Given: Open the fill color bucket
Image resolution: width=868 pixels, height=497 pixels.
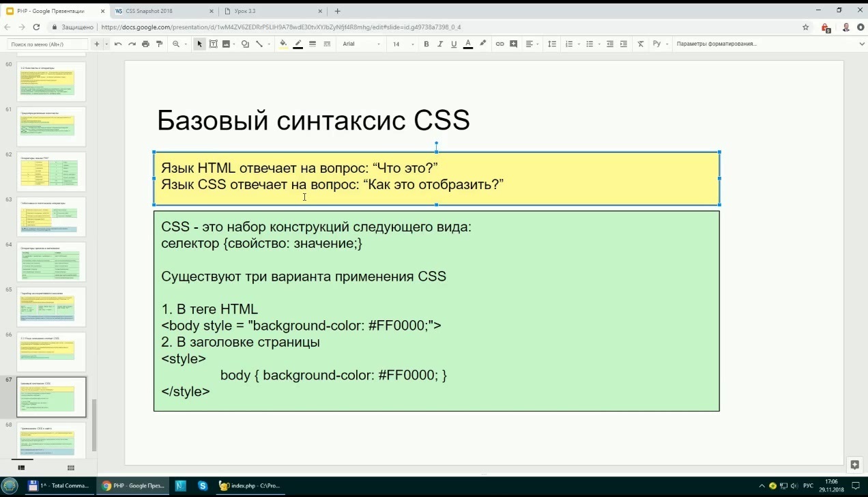Looking at the screenshot, I should point(283,44).
